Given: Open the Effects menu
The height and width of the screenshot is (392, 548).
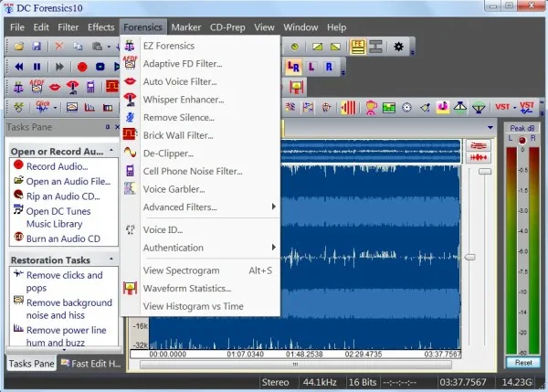Looking at the screenshot, I should coord(101,27).
